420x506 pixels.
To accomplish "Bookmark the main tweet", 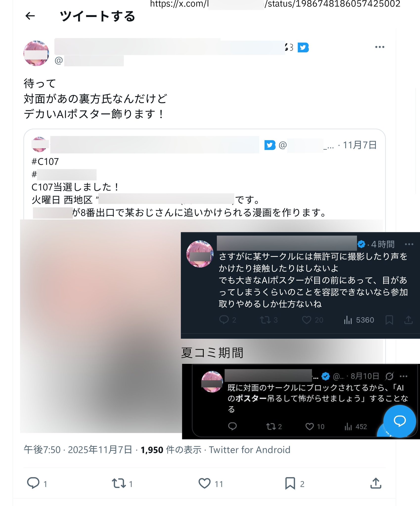I will (290, 483).
